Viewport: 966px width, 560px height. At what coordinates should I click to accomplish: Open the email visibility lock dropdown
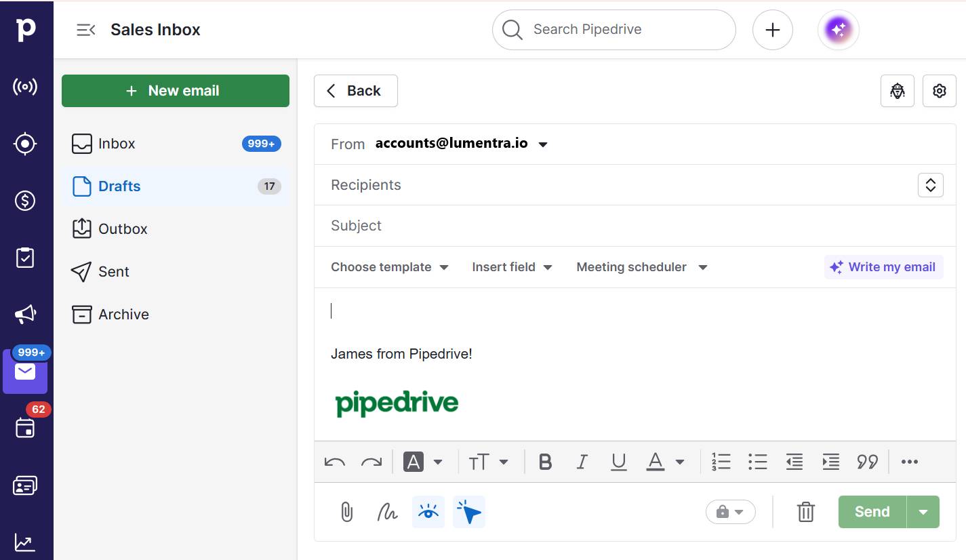[x=730, y=512]
